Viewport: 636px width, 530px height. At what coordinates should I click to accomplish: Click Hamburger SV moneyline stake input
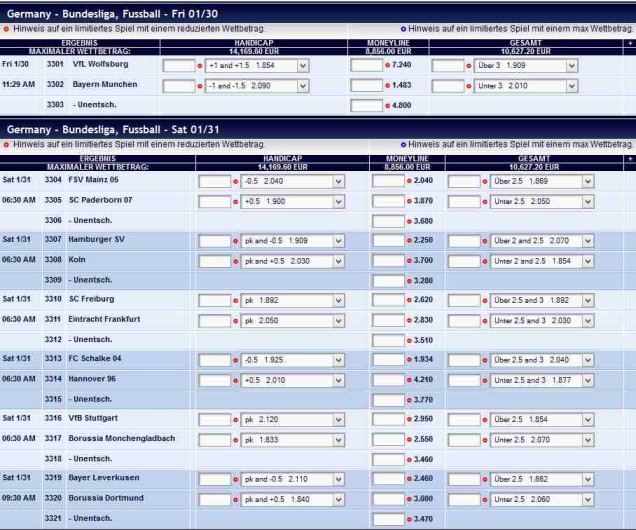pos(388,240)
